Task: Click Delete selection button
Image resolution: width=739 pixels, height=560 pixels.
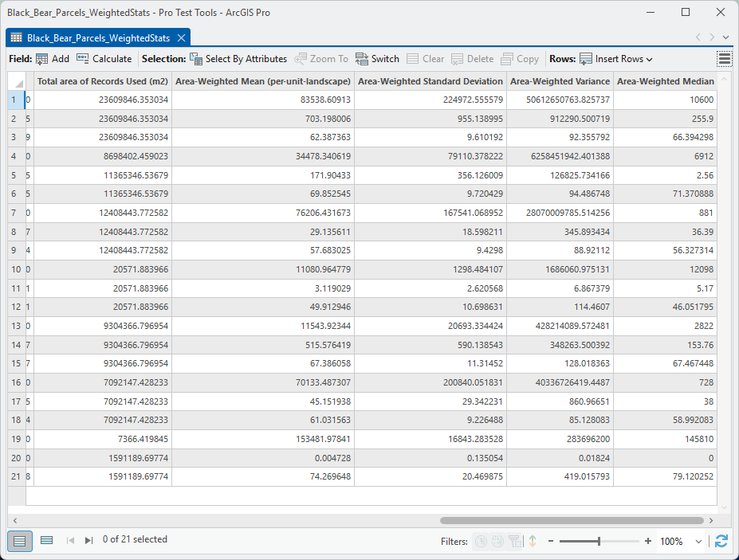Action: [x=472, y=59]
